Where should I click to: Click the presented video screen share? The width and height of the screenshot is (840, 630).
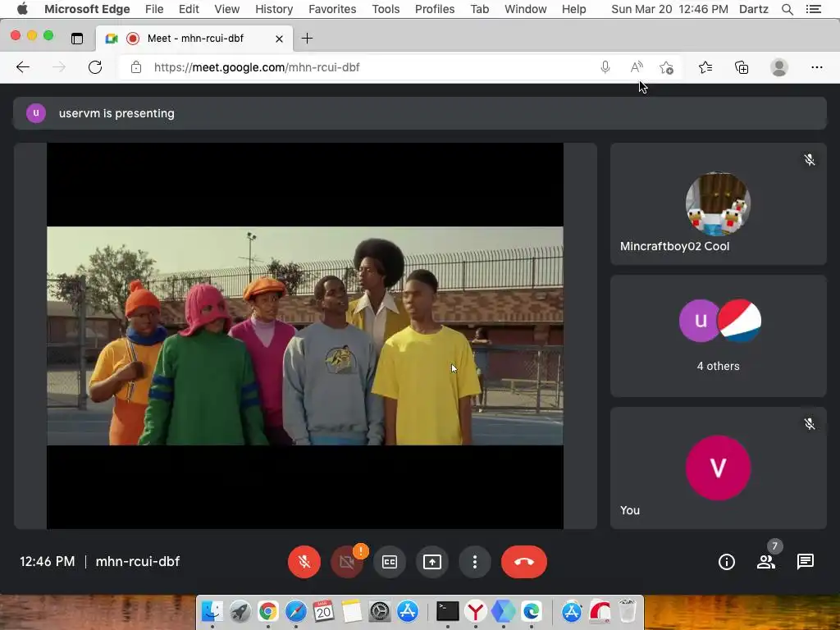(305, 336)
